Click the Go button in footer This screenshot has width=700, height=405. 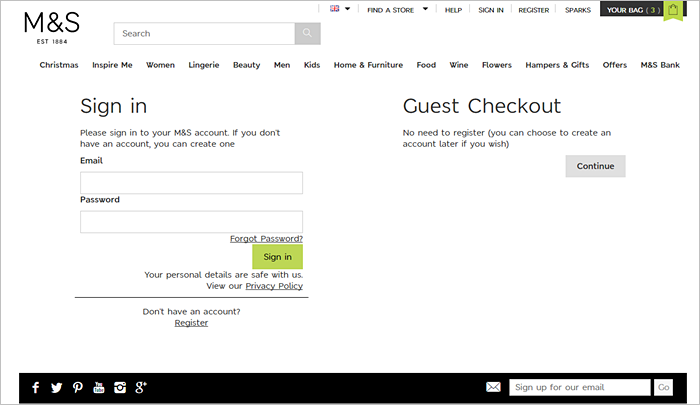(663, 387)
